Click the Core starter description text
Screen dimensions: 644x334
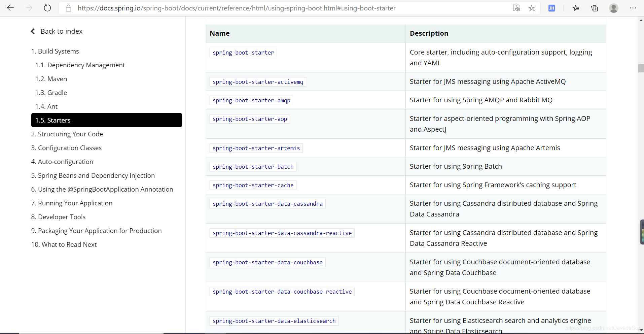pyautogui.click(x=501, y=58)
